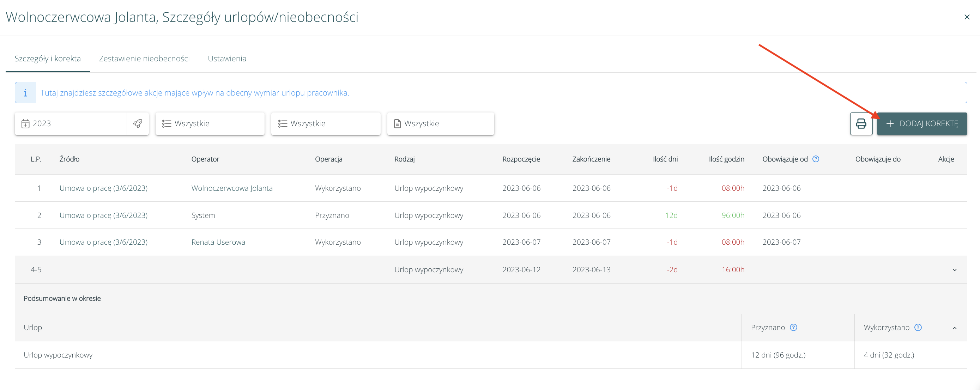
Task: Click the help icon beside Obowiązuje od
Action: [816, 159]
